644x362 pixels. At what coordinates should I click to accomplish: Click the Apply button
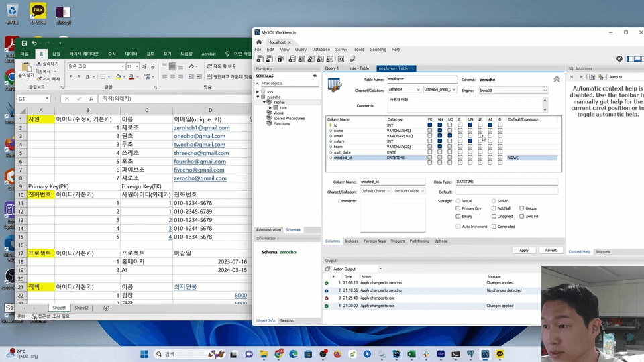coord(523,250)
